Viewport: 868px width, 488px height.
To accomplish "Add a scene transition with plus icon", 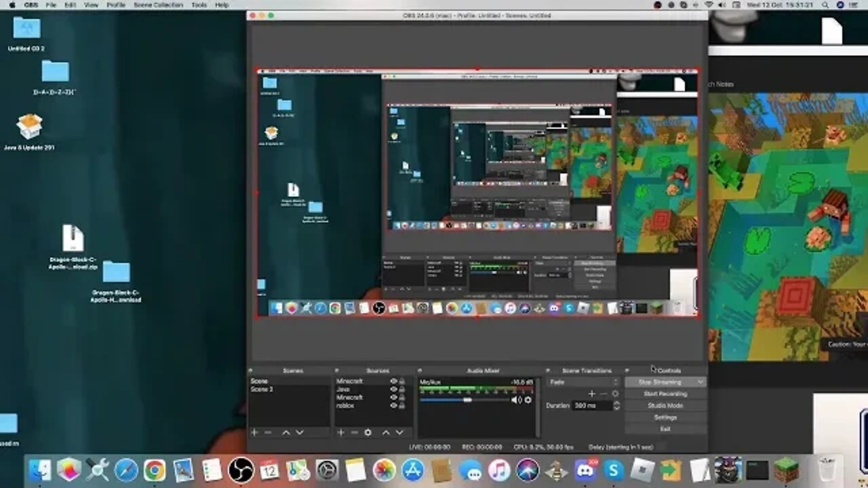I will pyautogui.click(x=591, y=394).
